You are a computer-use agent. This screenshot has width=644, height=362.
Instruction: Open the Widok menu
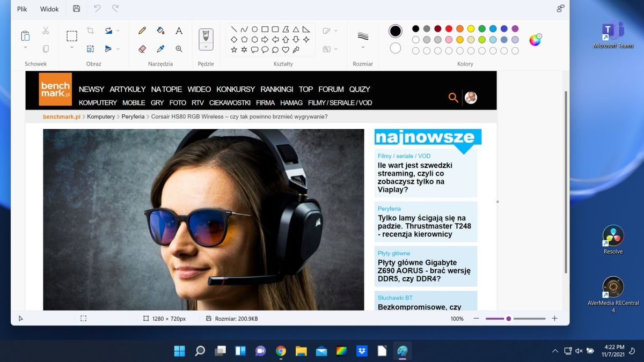(49, 9)
